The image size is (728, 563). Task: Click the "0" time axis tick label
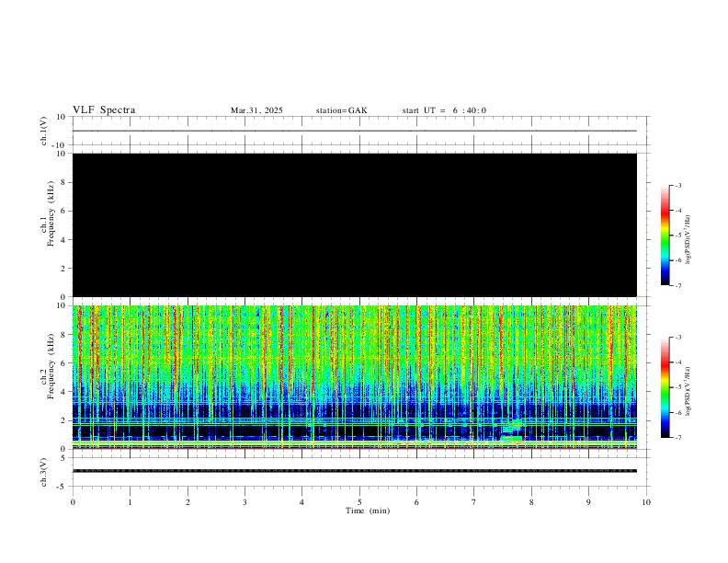click(x=73, y=502)
